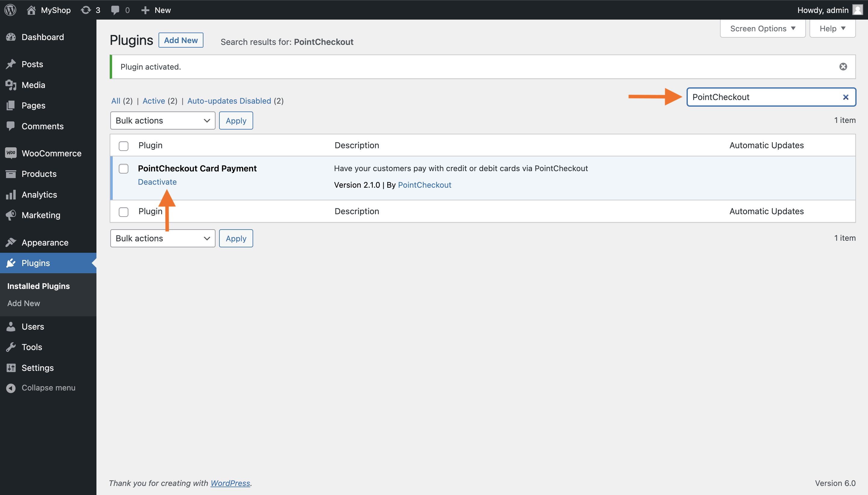Open the WordPress footer link
Viewport: 868px width, 495px height.
point(230,483)
